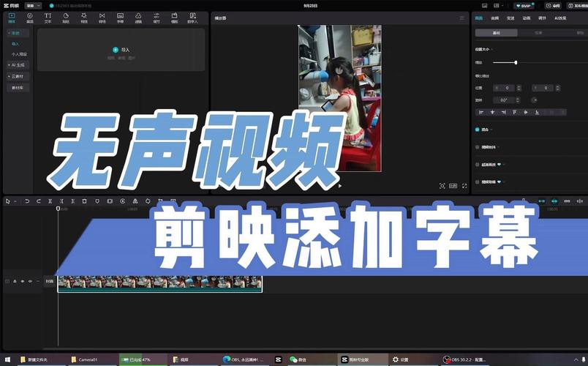Open the 字幕 captions panel icon
Image resolution: width=588 pixels, height=366 pixels.
120,18
